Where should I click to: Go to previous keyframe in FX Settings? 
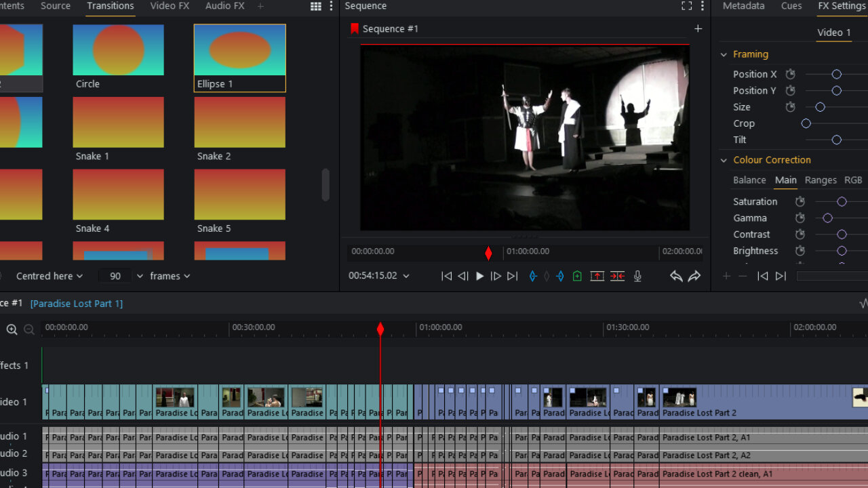tap(763, 276)
